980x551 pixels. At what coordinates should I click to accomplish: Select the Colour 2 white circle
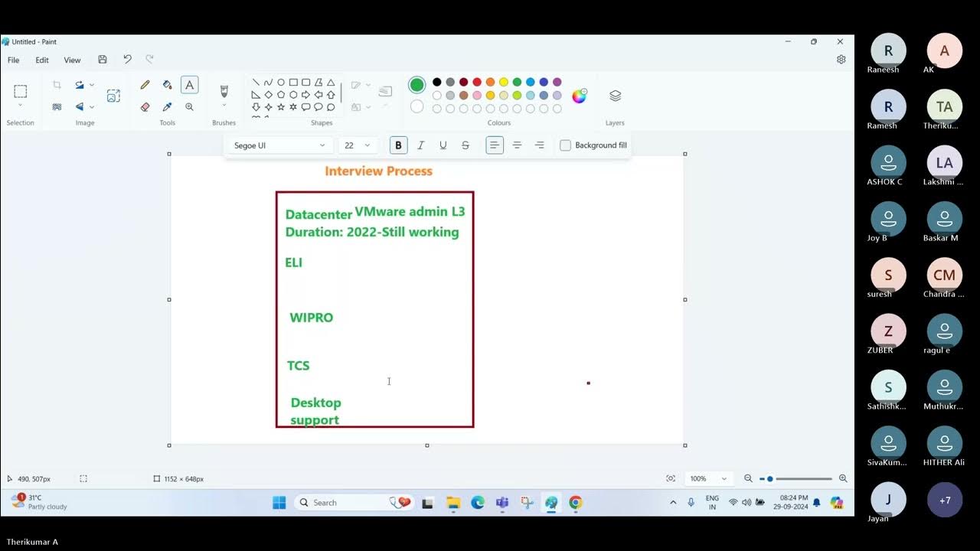416,106
